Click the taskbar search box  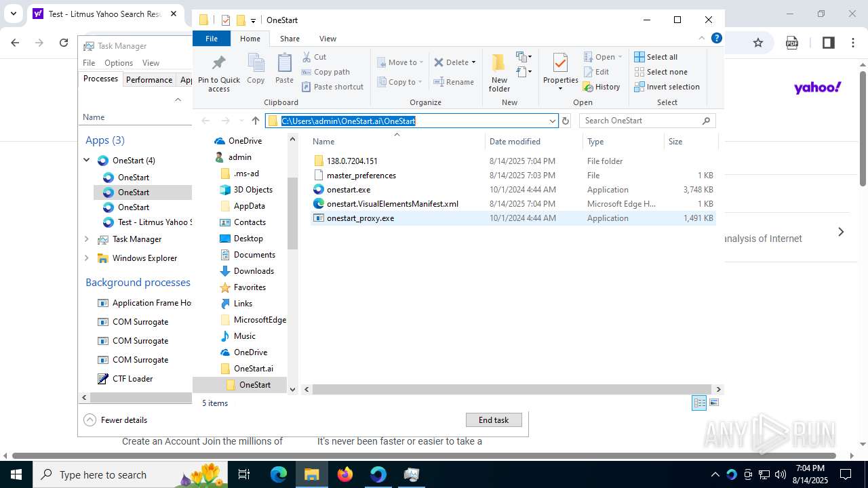[x=130, y=474]
